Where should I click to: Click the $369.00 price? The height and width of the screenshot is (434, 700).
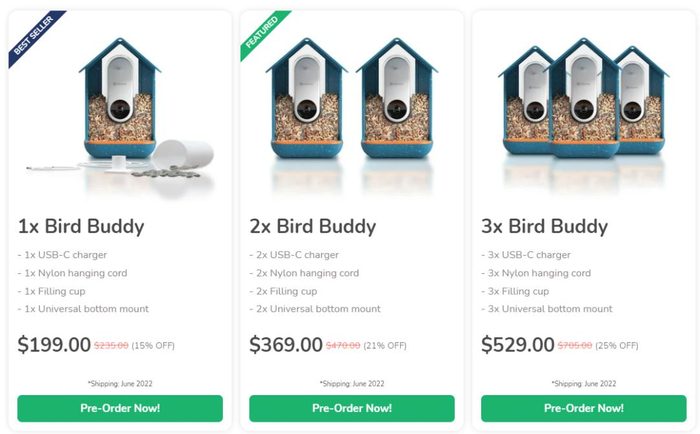(286, 345)
